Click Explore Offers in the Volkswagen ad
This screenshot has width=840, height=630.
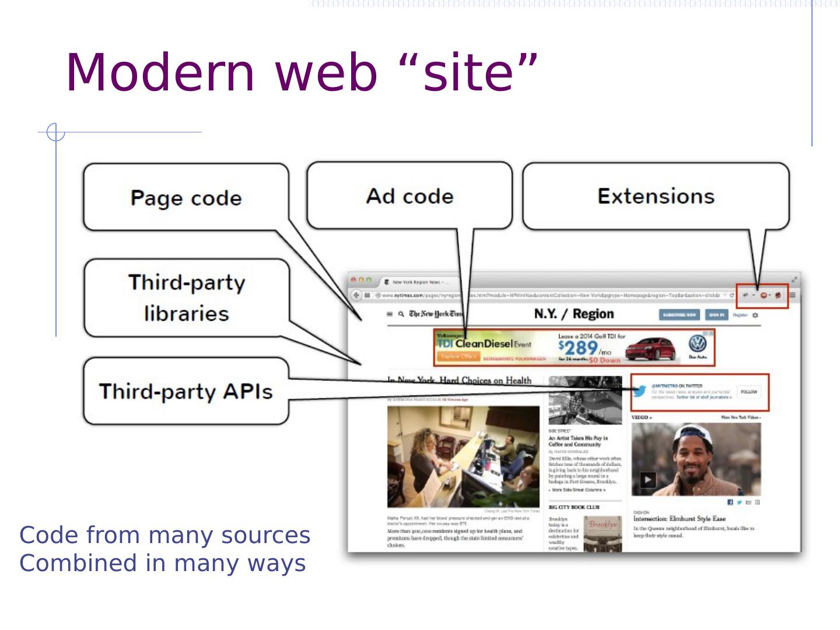[x=459, y=356]
